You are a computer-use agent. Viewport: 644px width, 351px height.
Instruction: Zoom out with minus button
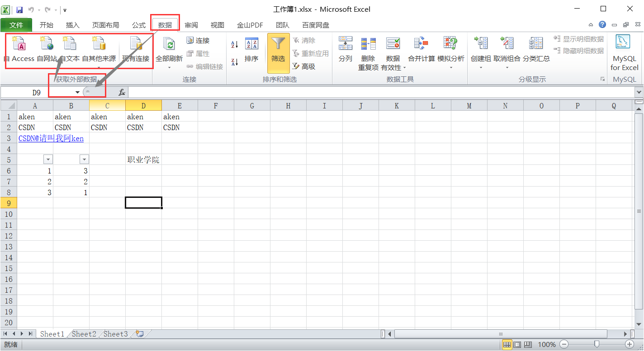click(x=563, y=345)
